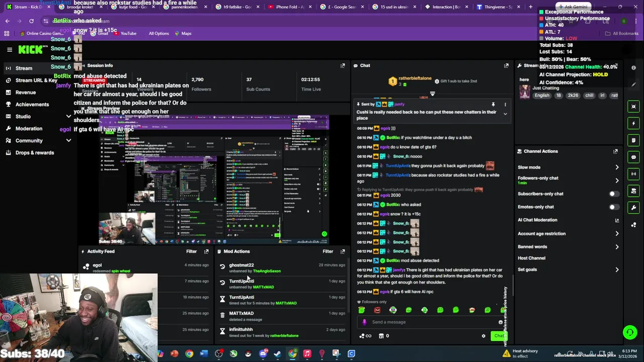Open the Stream Preview thumbnail
The image size is (644, 362).
214,180
